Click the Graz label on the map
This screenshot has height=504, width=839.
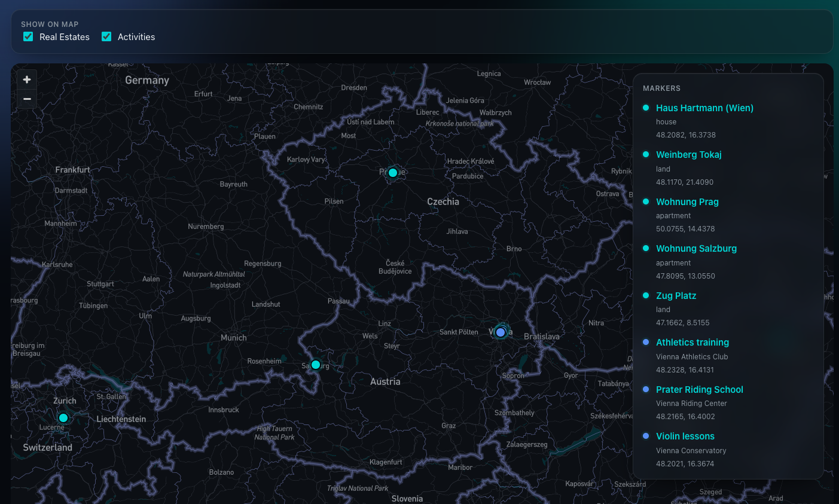point(449,426)
